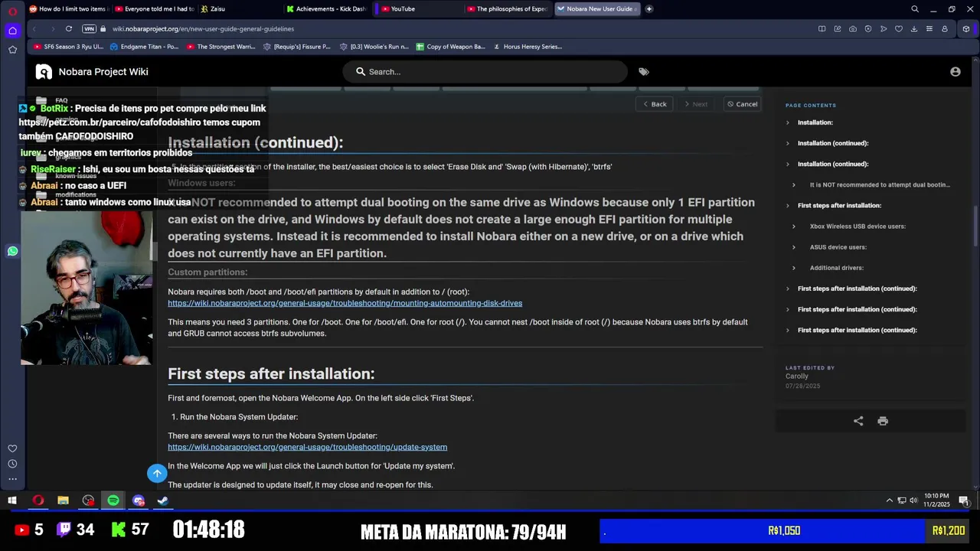Screen dimensions: 980x551
Task: Open the Opera menu logo button
Action: tap(12, 11)
